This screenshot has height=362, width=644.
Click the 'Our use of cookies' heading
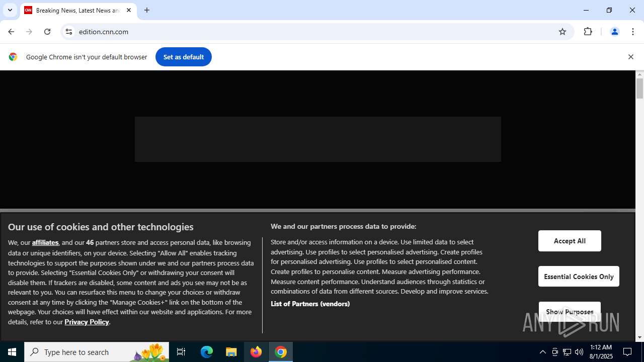point(101,227)
